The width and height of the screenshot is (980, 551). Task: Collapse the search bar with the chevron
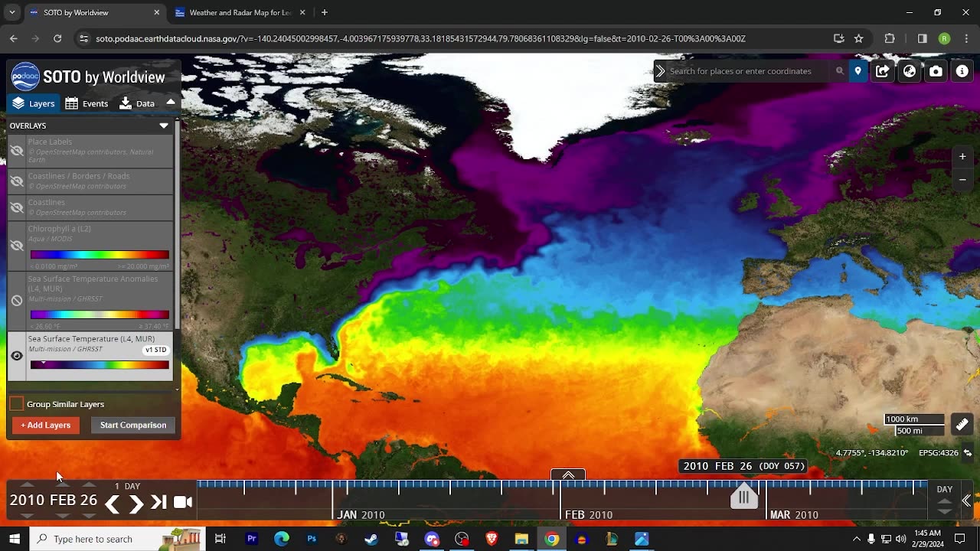coord(660,71)
